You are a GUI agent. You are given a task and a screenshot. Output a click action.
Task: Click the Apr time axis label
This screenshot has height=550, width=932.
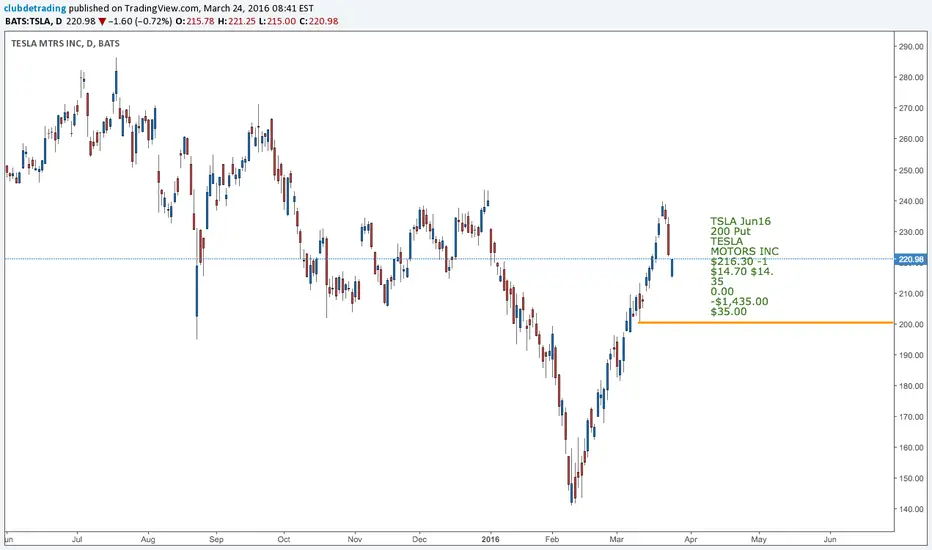(x=691, y=539)
